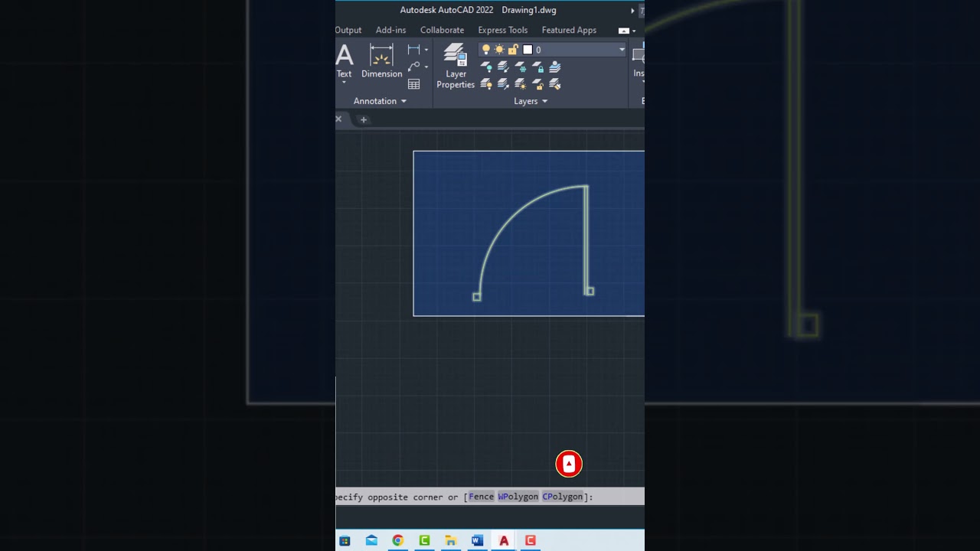Viewport: 980px width, 551px height.
Task: Toggle ribbon minimize state button
Action: click(x=623, y=31)
